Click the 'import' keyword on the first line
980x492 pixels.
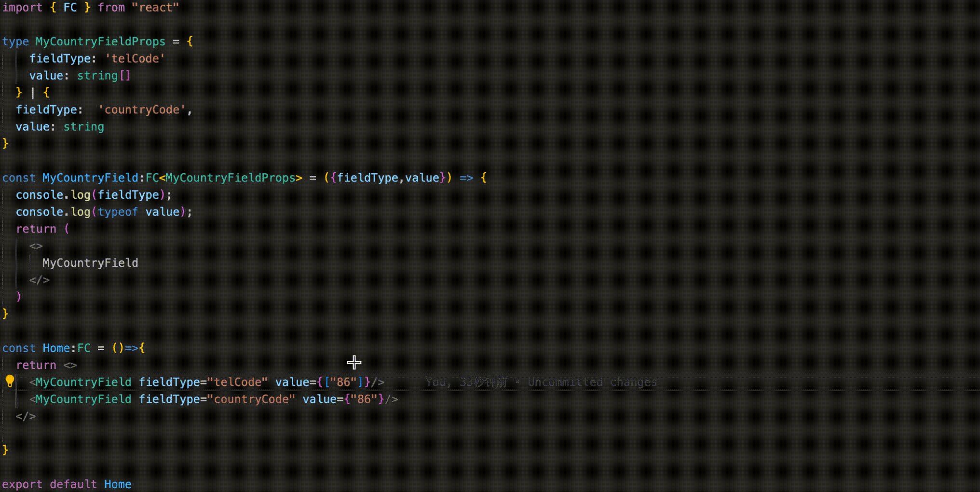22,8
